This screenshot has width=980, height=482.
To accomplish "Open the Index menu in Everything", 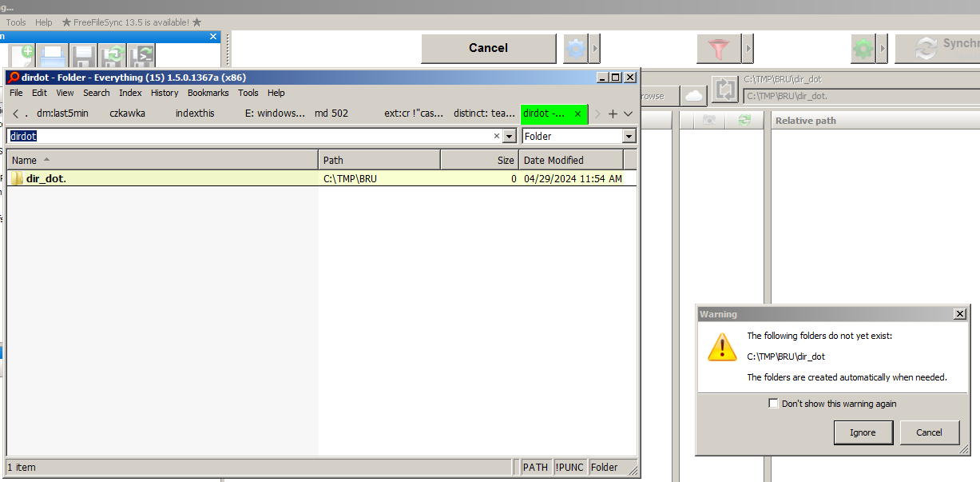I will point(130,93).
